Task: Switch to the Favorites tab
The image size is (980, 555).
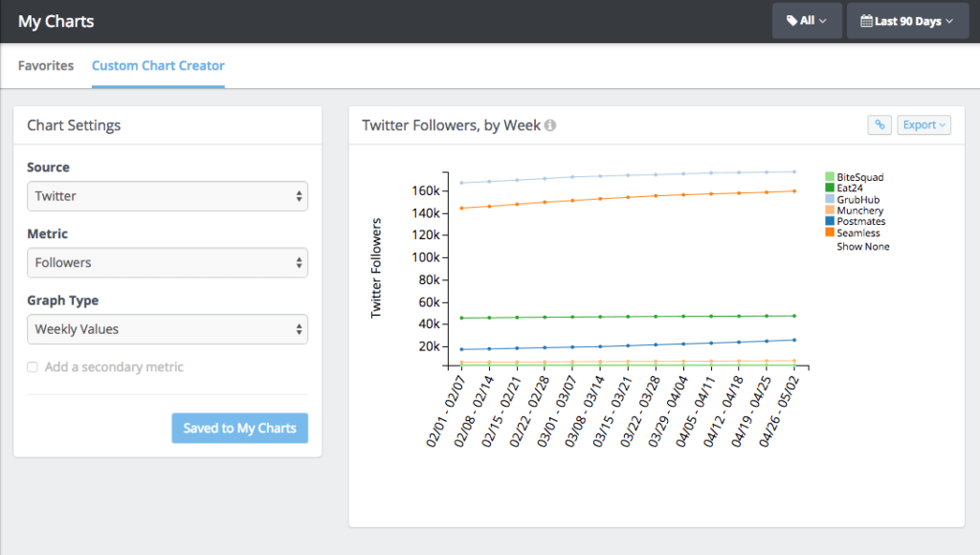Action: tap(46, 66)
